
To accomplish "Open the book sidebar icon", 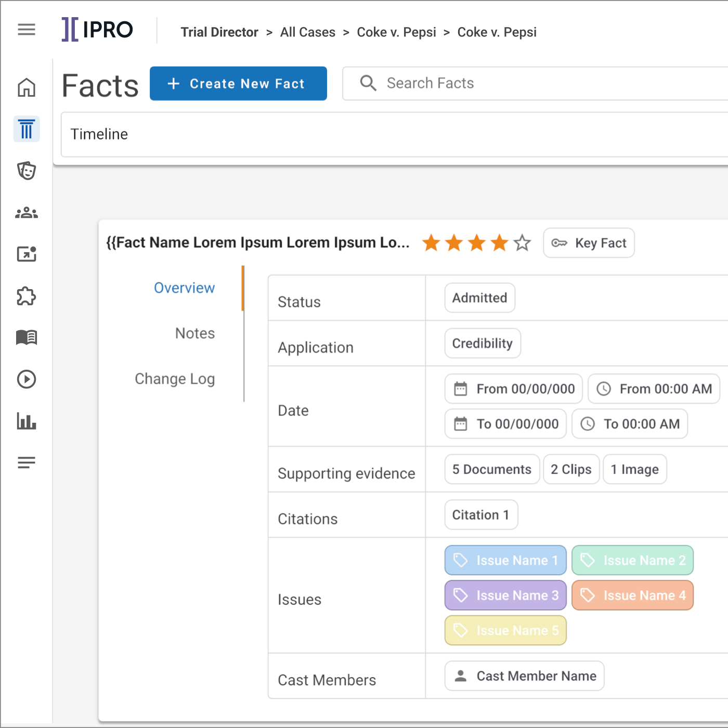I will [x=27, y=337].
